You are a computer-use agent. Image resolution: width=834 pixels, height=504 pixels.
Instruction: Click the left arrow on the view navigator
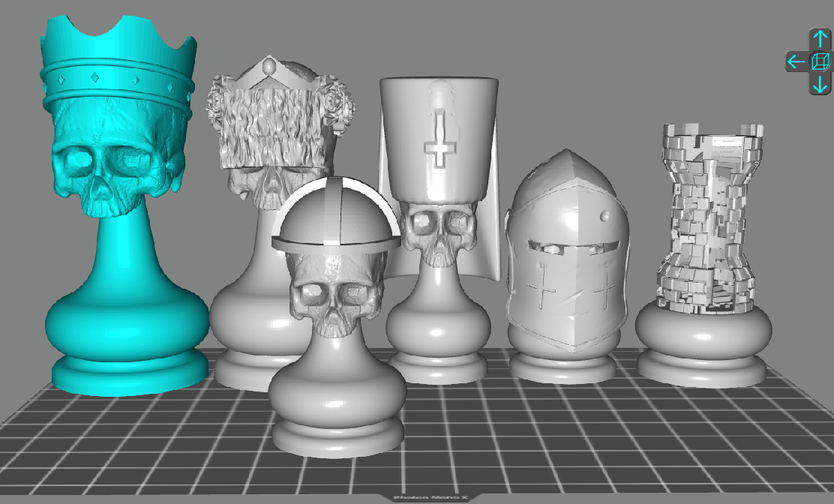coord(796,61)
